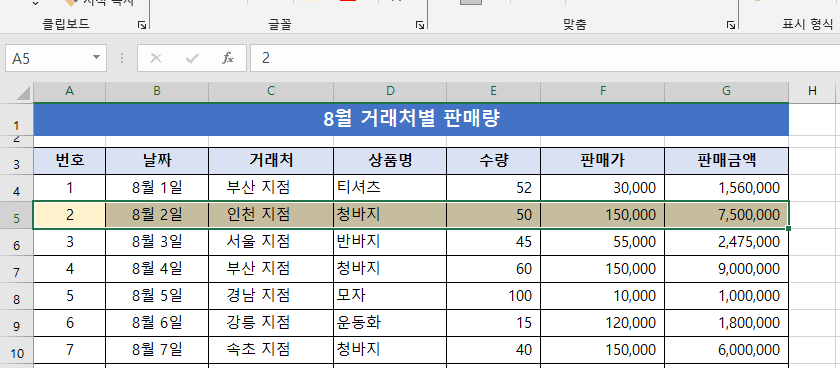Select column F header

pyautogui.click(x=603, y=92)
